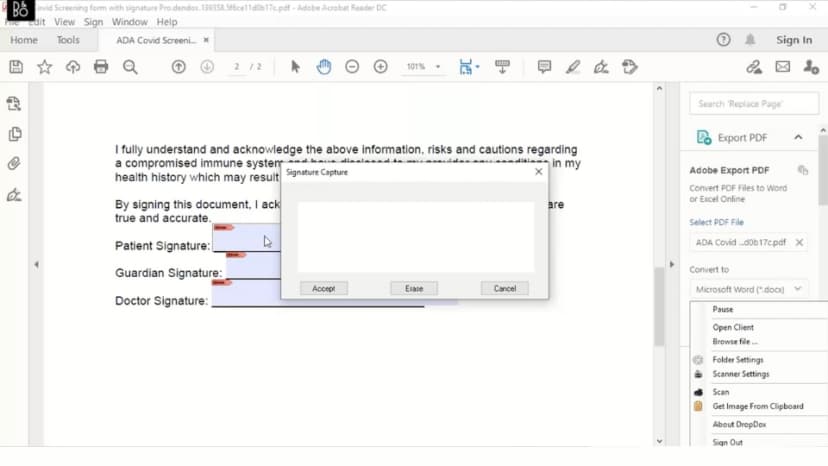Cancel the Signature Capture dialog
This screenshot has height=466, width=828.
[x=504, y=288]
